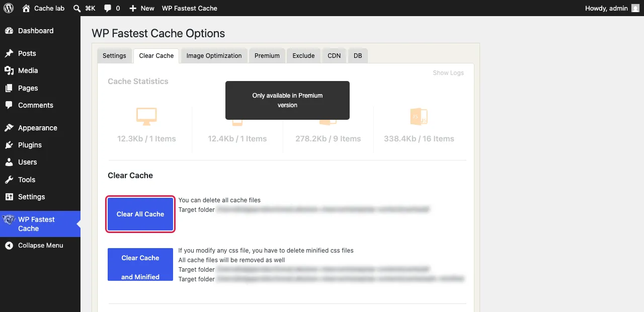Click the Only available in Premium tooltip
Viewport: 644px width, 312px height.
(287, 100)
